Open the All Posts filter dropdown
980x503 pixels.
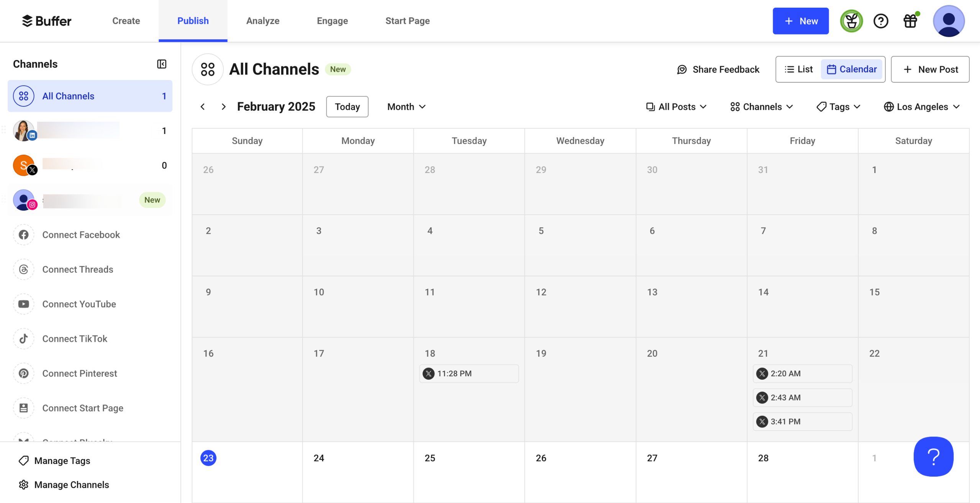pos(676,107)
